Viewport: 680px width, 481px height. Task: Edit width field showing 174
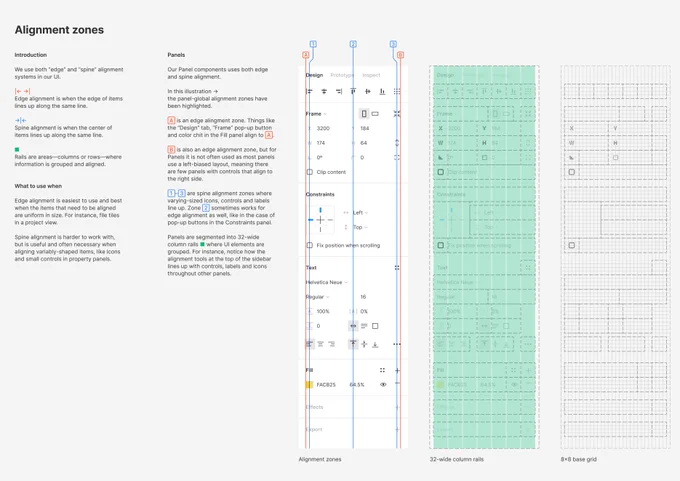pyautogui.click(x=321, y=143)
